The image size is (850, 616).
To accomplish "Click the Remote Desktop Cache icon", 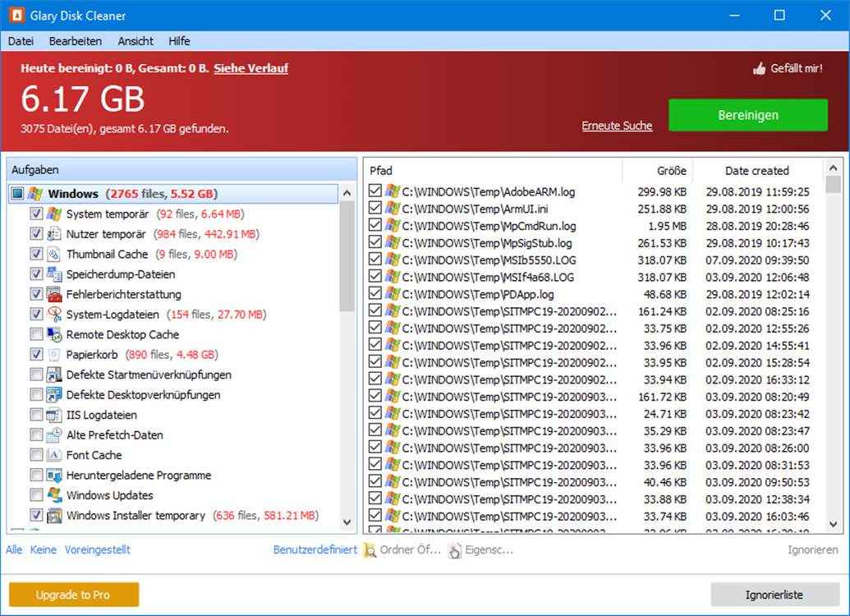I will [54, 334].
